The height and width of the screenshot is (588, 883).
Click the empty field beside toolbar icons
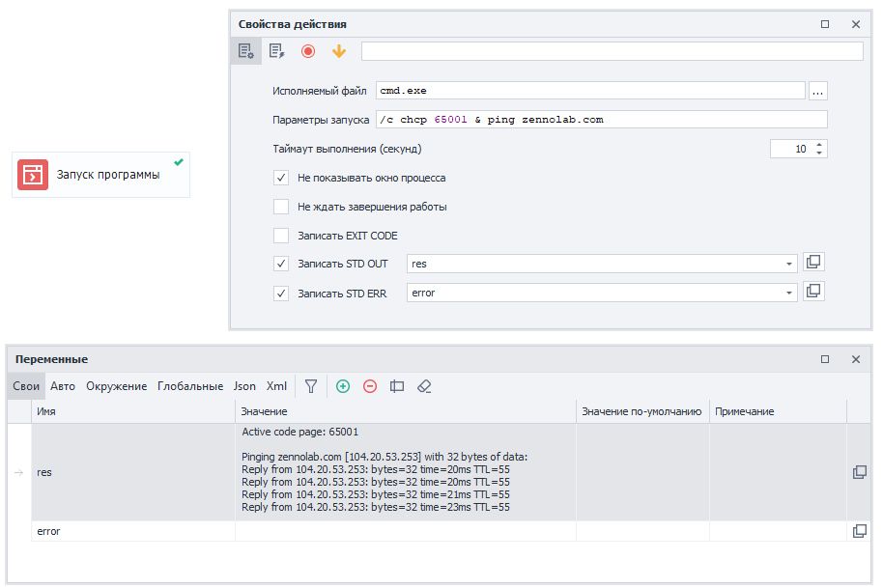612,51
